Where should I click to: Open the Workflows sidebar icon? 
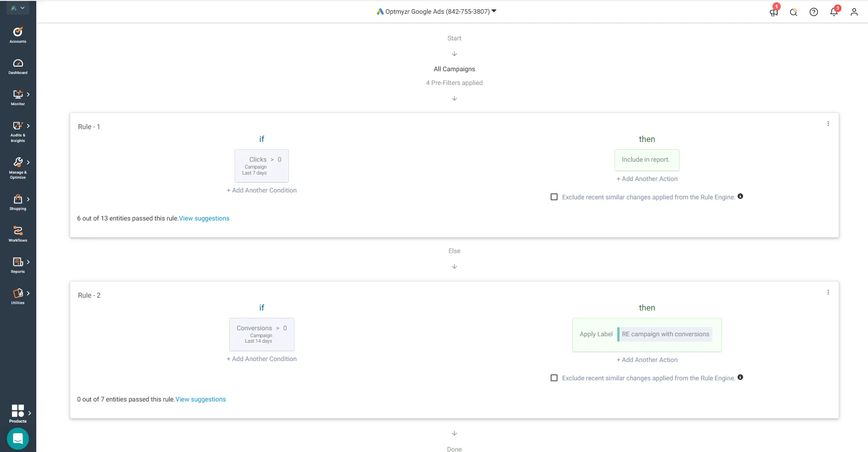tap(18, 233)
